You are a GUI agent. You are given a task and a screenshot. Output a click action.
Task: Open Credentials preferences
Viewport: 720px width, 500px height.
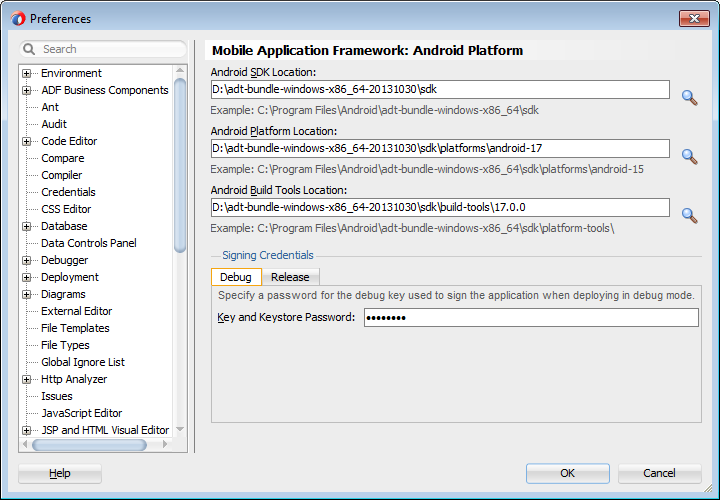[68, 192]
